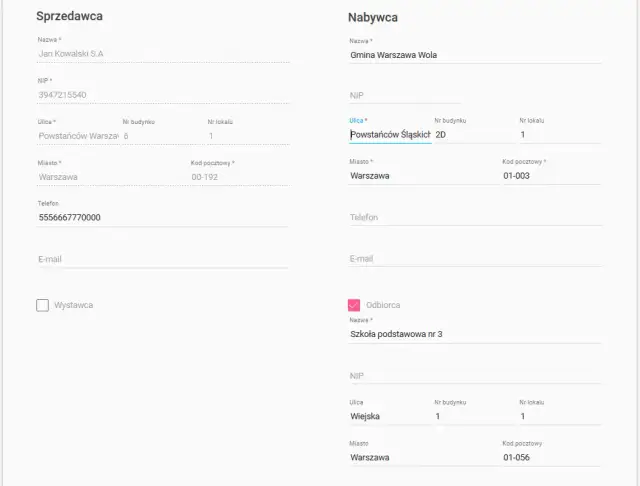Focus the Sprzedawca E-mail field
The width and height of the screenshot is (640, 486).
coord(162,258)
